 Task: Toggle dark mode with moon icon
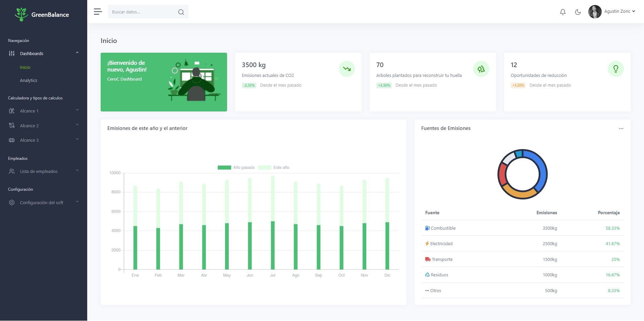(x=578, y=12)
